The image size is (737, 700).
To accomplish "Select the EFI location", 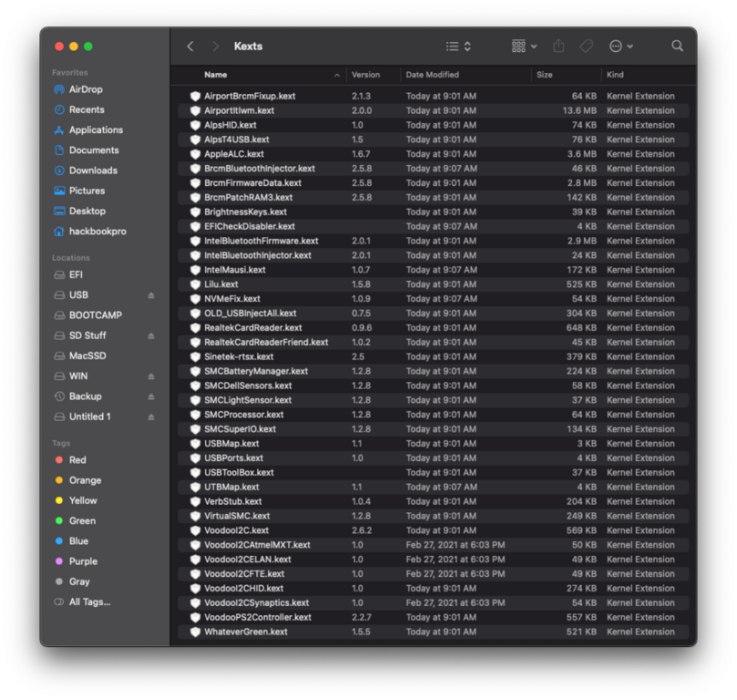I will coord(77,274).
